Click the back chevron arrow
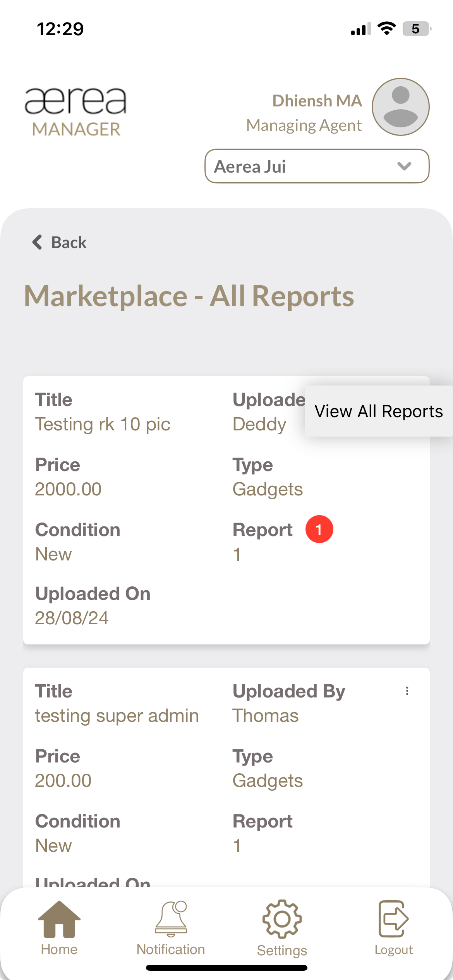This screenshot has height=980, width=453. (37, 242)
